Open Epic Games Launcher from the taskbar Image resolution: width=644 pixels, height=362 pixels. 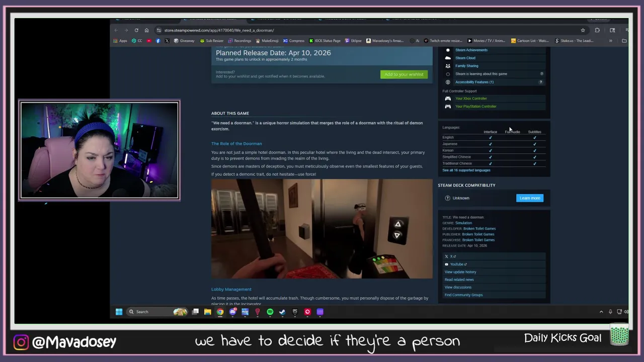(295, 312)
